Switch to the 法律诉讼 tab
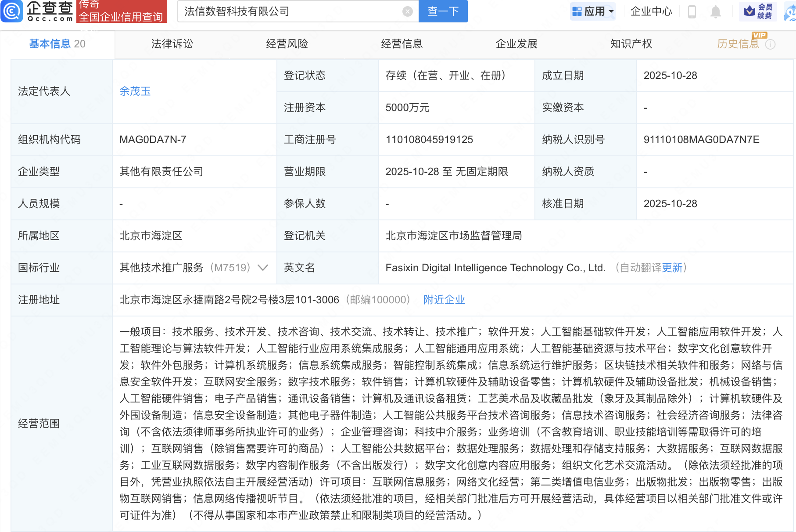 coord(172,44)
